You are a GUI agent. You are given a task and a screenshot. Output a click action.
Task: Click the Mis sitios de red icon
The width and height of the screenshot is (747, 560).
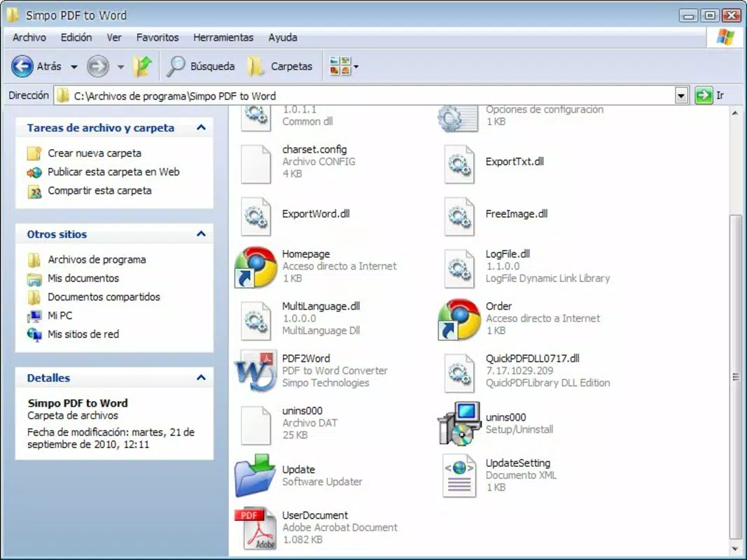[x=34, y=335]
